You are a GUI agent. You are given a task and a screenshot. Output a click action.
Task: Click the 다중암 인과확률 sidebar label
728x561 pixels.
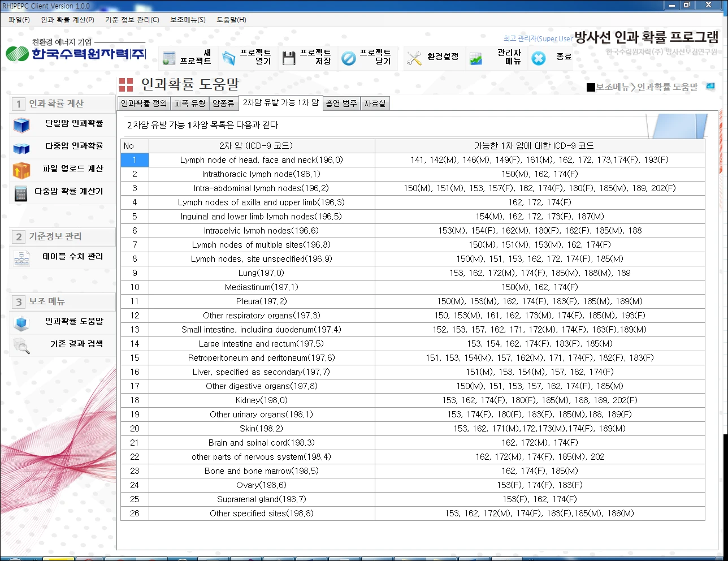click(74, 146)
